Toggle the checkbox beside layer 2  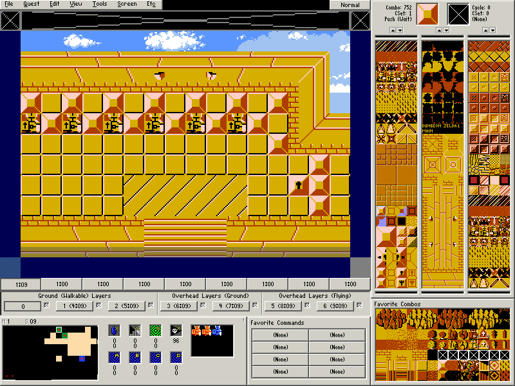coord(150,305)
